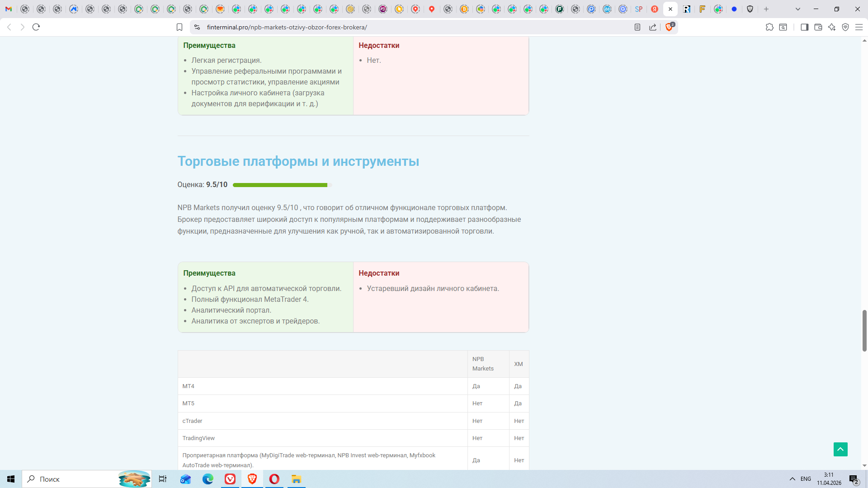This screenshot has height=488, width=868.
Task: Open the extensions puzzle icon
Action: point(769,27)
